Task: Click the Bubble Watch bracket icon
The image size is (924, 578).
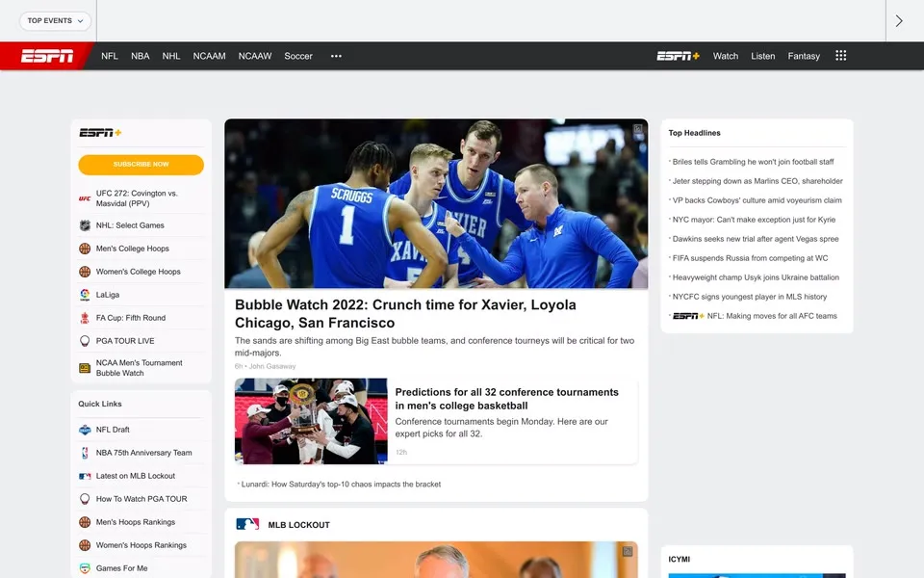Action: click(x=85, y=368)
